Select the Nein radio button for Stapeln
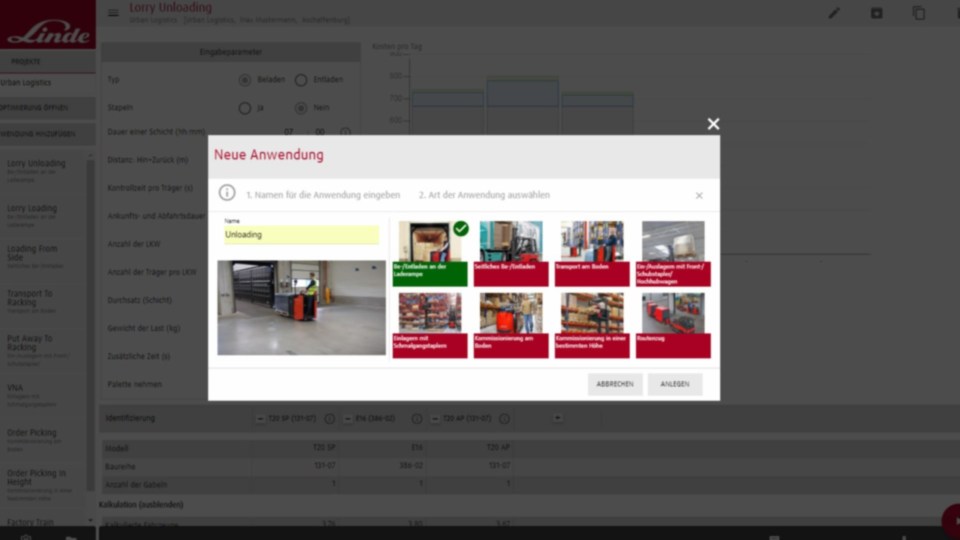This screenshot has height=540, width=960. [x=301, y=108]
